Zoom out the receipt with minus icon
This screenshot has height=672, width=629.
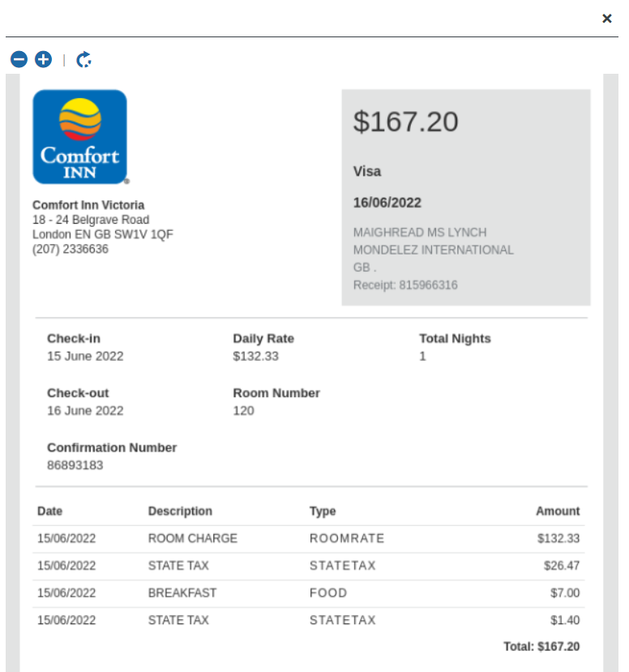pyautogui.click(x=19, y=59)
